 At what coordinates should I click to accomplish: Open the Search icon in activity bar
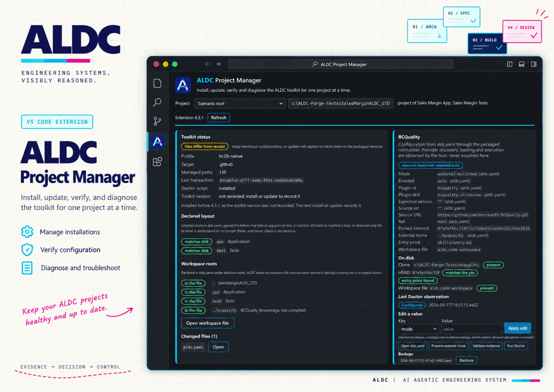157,102
